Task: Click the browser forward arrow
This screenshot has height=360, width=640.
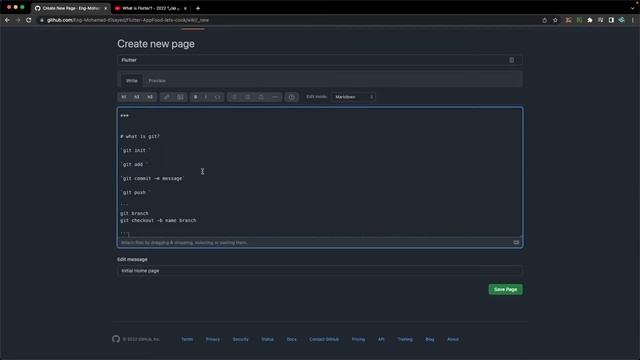Action: [x=18, y=20]
